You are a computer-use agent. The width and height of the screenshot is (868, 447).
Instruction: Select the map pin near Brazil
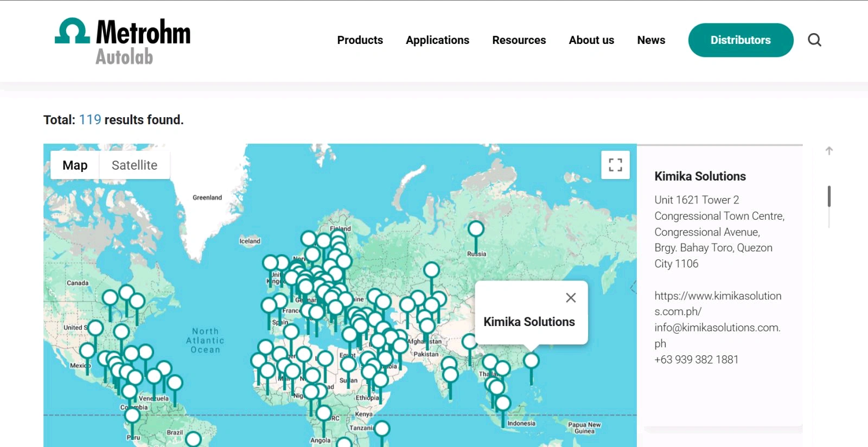pyautogui.click(x=193, y=438)
